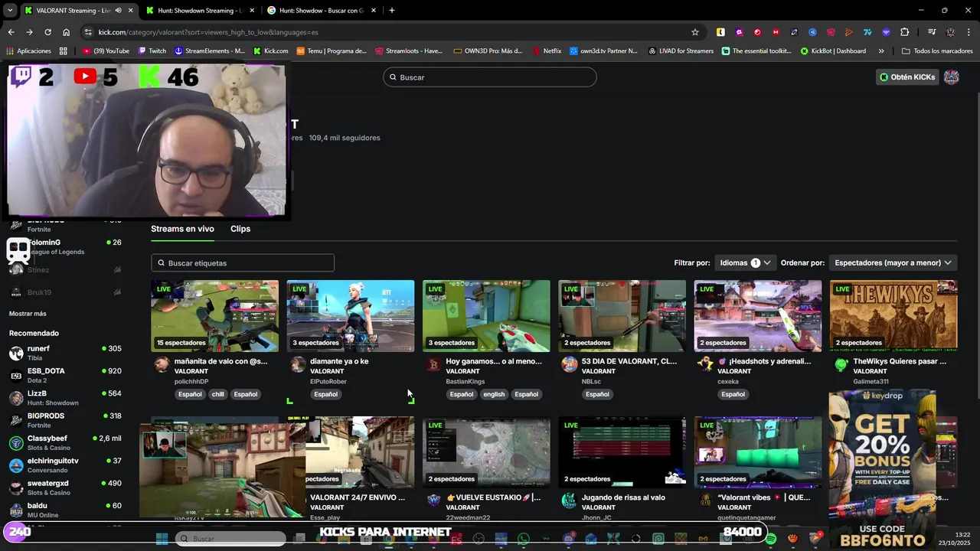Show hidden bookmarks via double chevron
The width and height of the screenshot is (980, 551).
pyautogui.click(x=881, y=51)
